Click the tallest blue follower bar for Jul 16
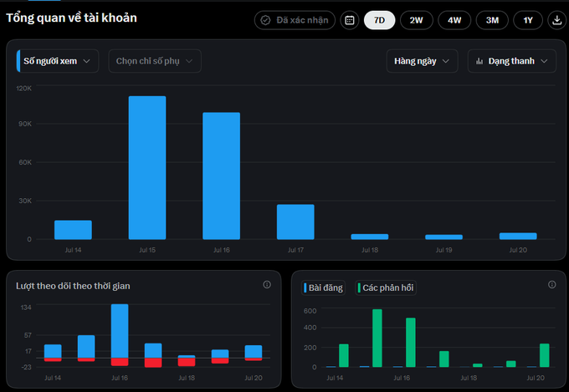Screen dimensions: 569x392 click(120, 331)
